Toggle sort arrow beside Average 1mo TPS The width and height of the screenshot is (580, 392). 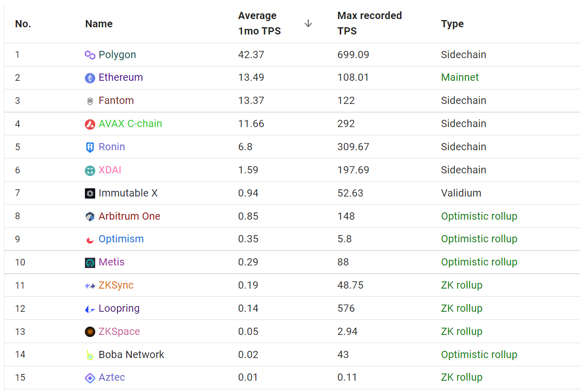click(x=308, y=24)
